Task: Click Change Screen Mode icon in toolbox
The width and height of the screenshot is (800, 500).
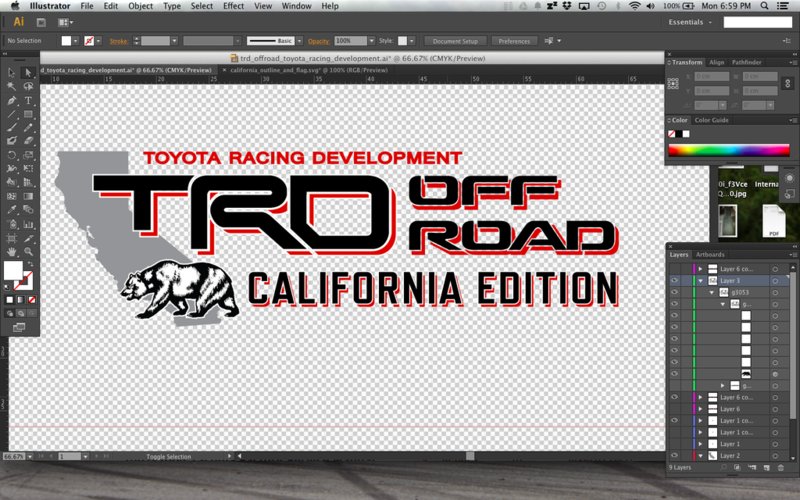Action: click(19, 327)
